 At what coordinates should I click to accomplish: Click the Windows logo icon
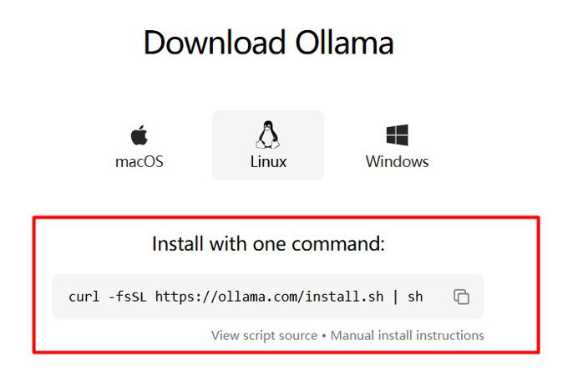coord(397,135)
